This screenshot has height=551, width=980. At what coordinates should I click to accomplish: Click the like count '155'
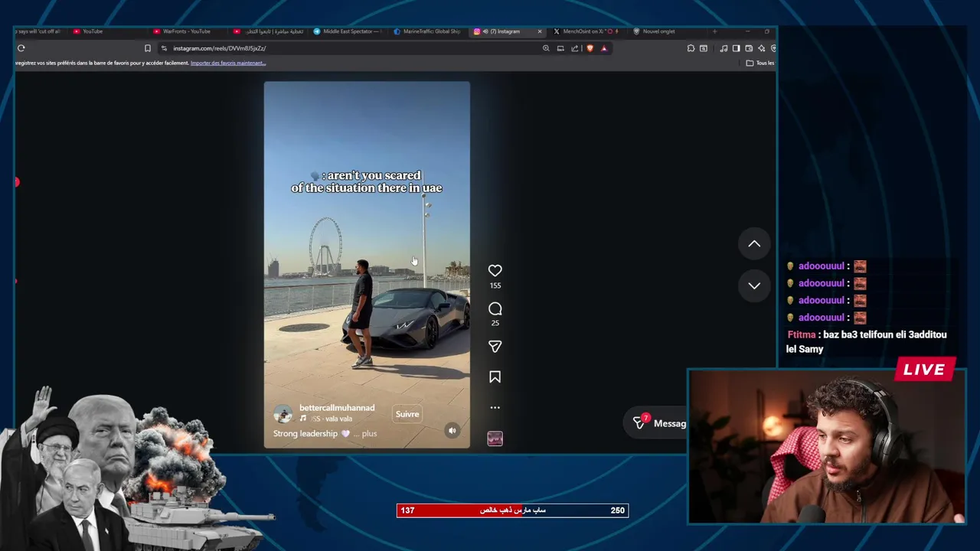[495, 285]
